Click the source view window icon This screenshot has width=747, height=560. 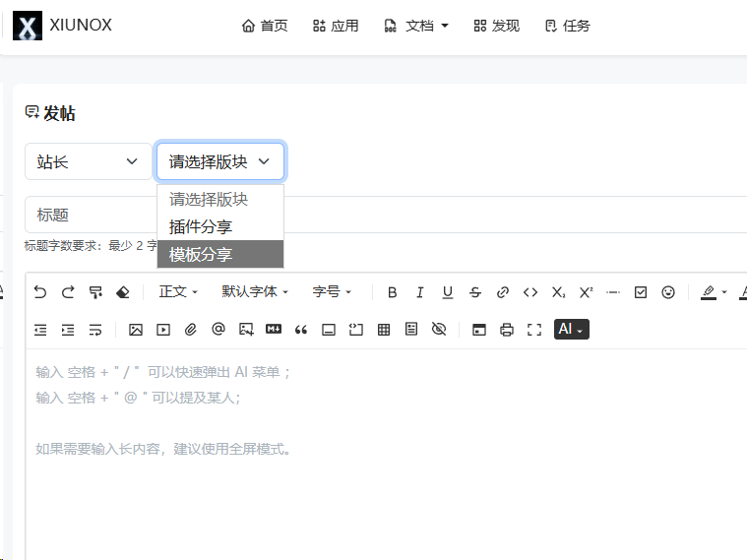coord(479,330)
